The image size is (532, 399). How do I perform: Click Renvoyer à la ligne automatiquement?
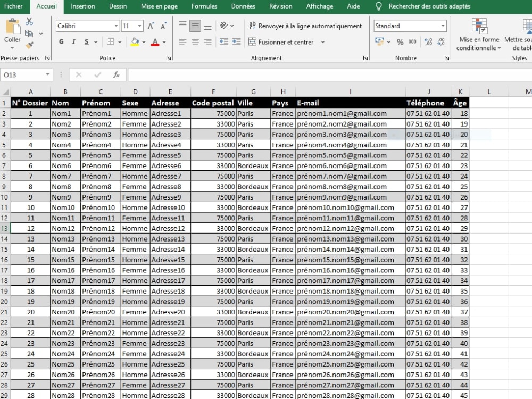[305, 26]
